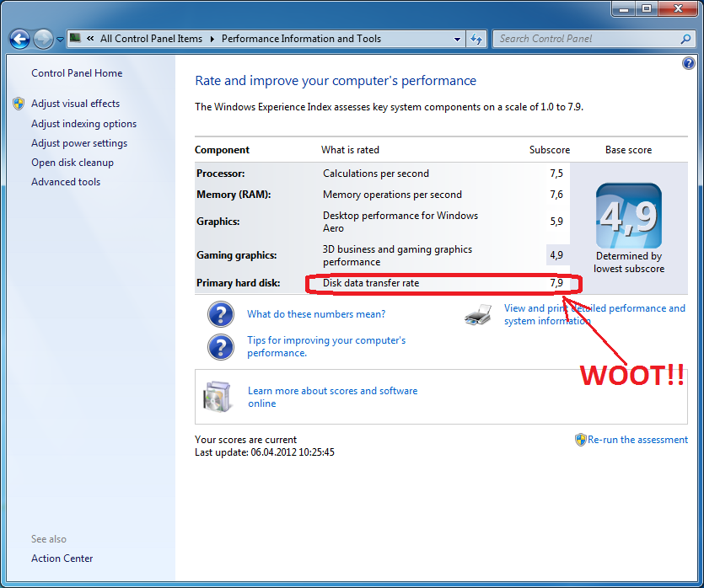Click the 4,9 base score badge
This screenshot has height=588, width=704.
coord(629,216)
